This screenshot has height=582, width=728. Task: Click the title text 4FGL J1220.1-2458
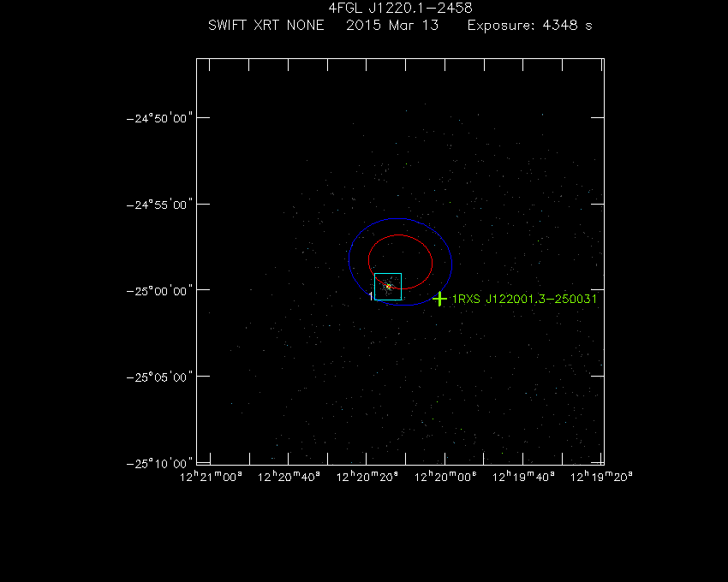click(400, 9)
